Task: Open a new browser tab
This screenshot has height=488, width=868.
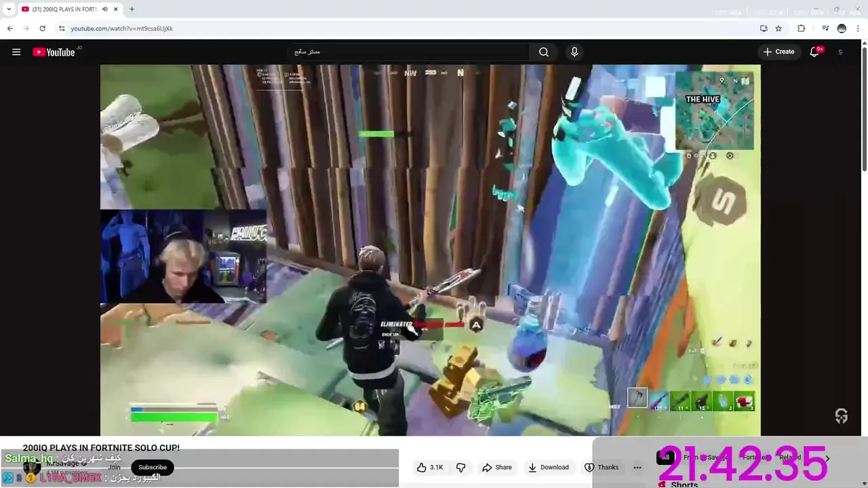Action: (x=132, y=9)
